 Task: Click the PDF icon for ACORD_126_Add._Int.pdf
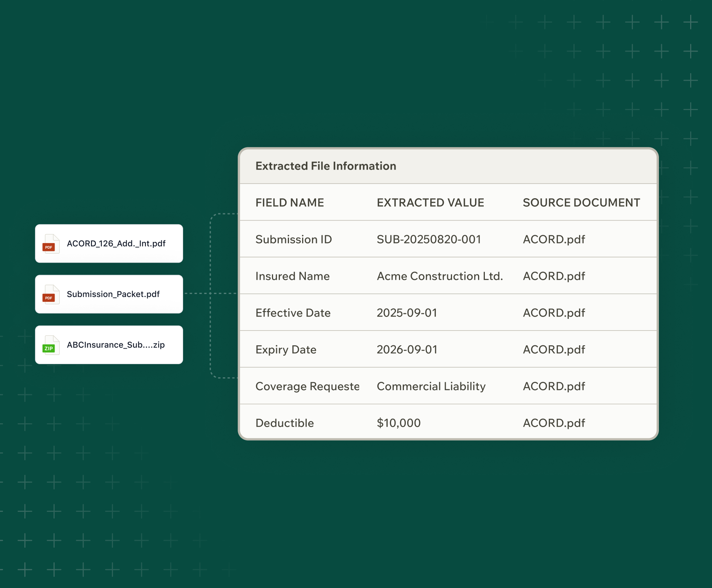point(50,244)
